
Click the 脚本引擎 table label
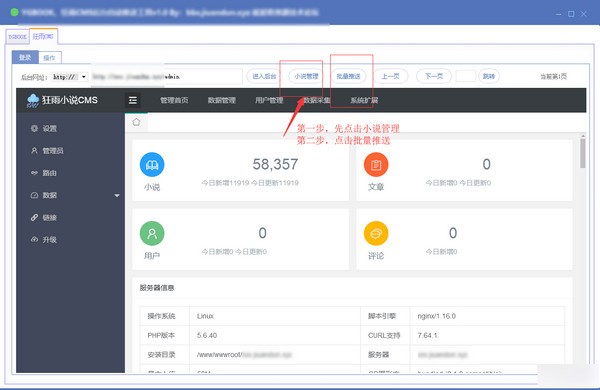point(382,316)
